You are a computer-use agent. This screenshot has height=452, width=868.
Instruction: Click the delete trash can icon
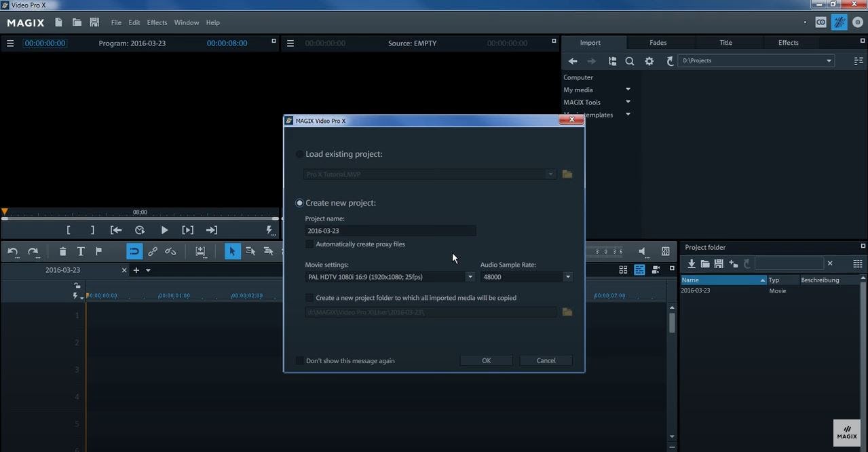[62, 251]
